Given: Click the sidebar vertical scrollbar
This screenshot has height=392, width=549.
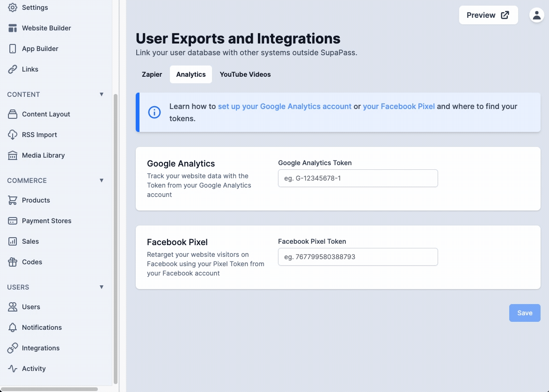Looking at the screenshot, I should tap(116, 239).
